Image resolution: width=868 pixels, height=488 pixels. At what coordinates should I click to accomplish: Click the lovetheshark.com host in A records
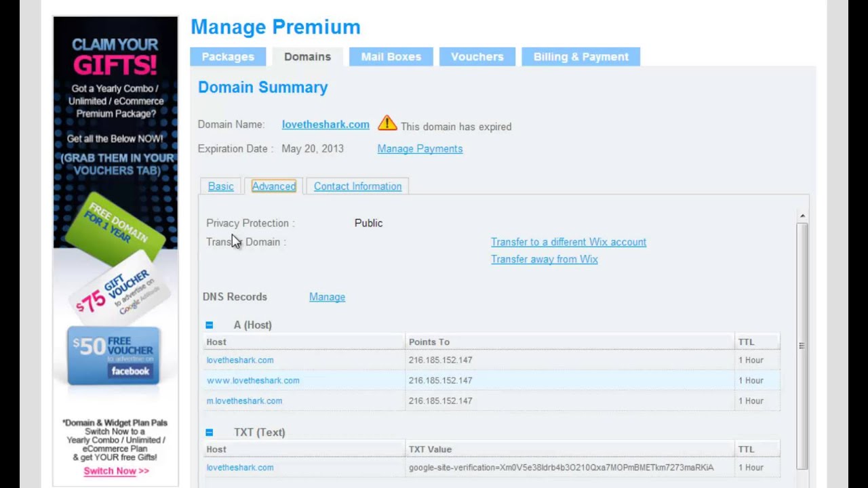point(240,361)
